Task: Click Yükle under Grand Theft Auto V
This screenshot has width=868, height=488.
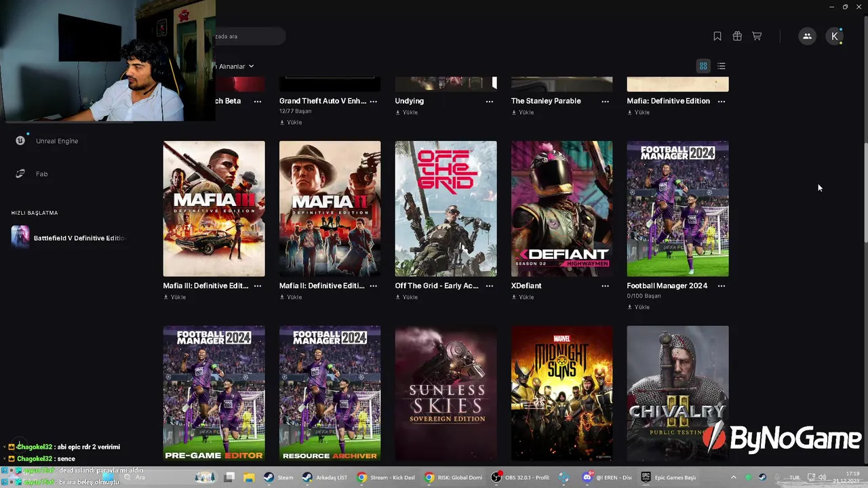Action: coord(291,123)
